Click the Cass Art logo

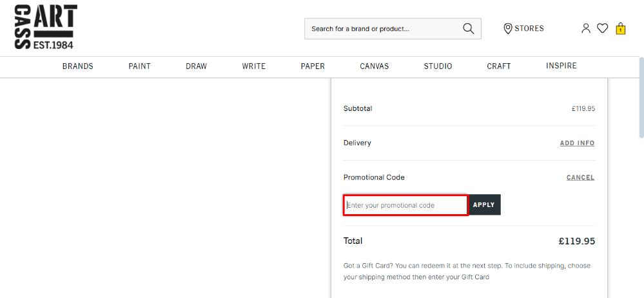point(46,27)
